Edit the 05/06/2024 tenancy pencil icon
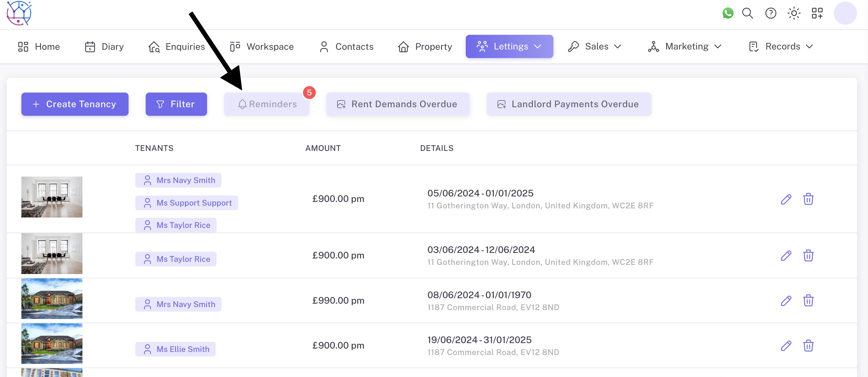 (x=786, y=199)
